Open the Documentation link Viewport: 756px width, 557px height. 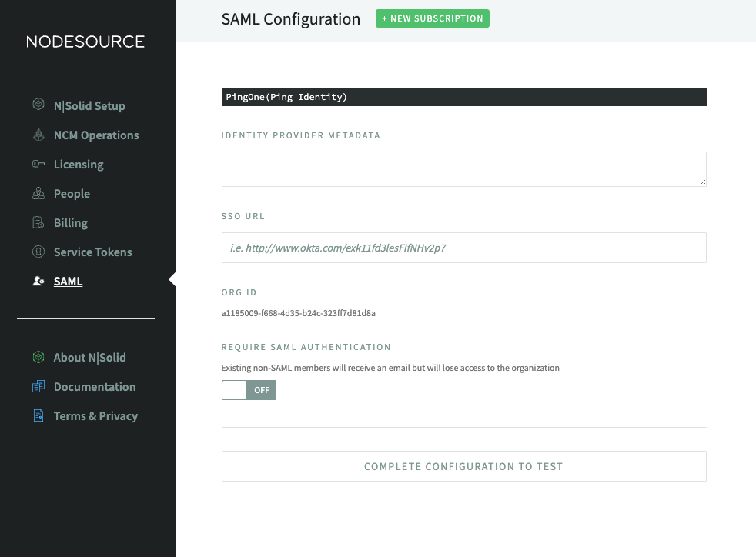pos(95,386)
